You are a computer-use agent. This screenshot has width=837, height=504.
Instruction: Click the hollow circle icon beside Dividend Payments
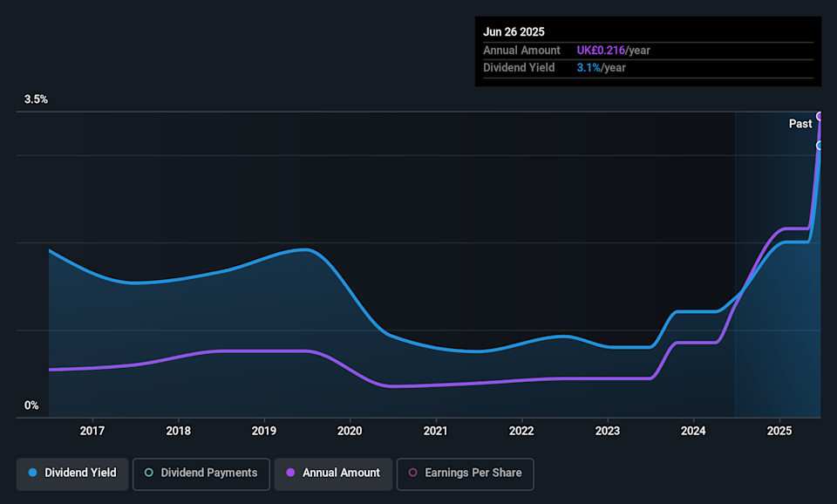148,473
